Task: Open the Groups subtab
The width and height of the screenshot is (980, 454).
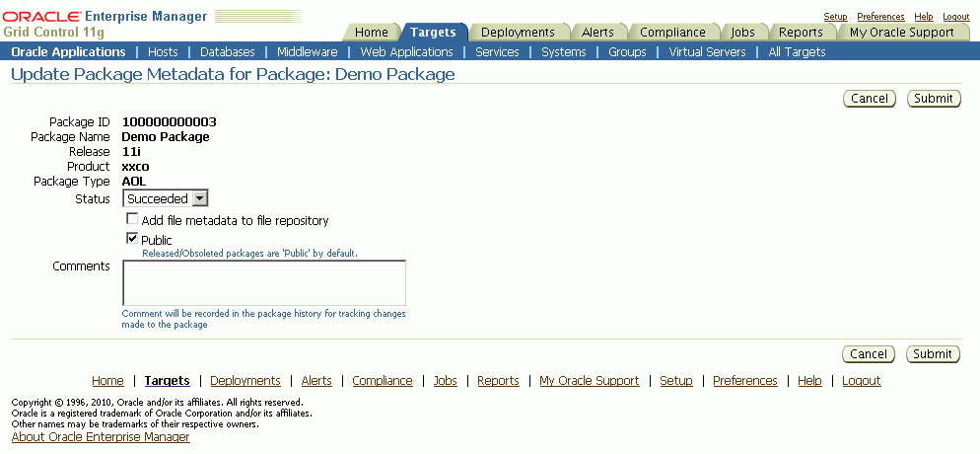Action: (627, 52)
